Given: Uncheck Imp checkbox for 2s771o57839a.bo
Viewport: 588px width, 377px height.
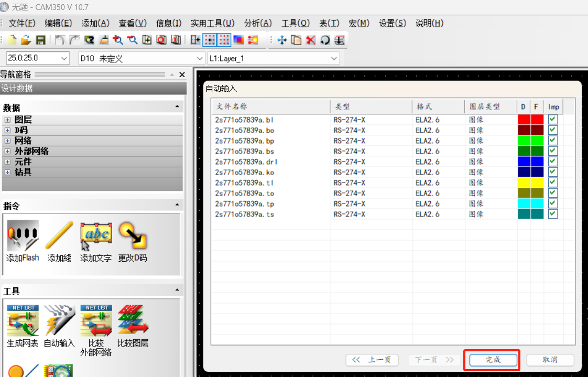Looking at the screenshot, I should pos(553,130).
